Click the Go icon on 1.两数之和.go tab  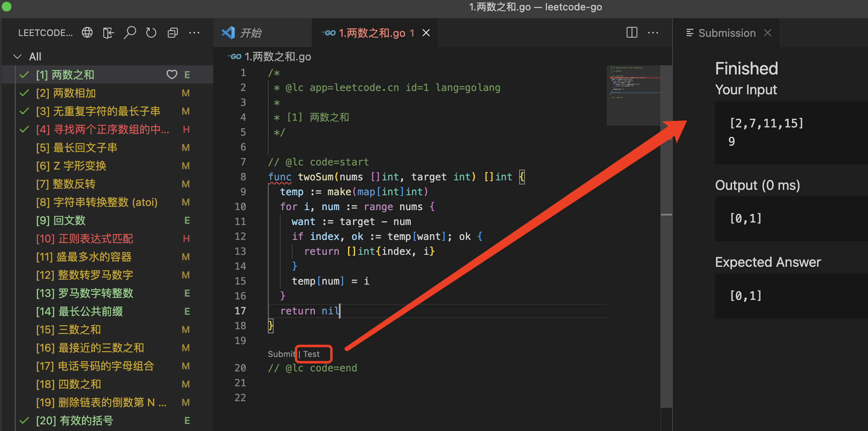tap(329, 33)
